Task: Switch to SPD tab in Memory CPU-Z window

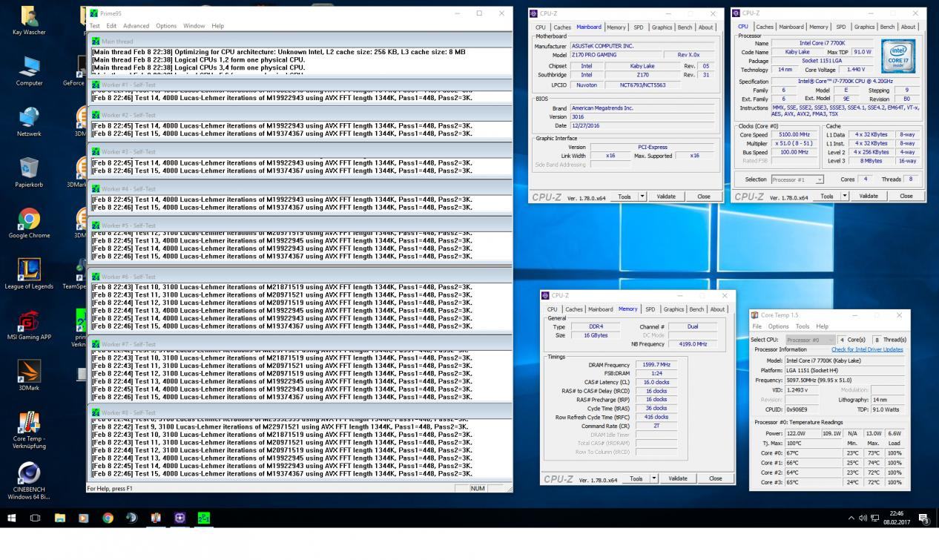Action: point(650,309)
